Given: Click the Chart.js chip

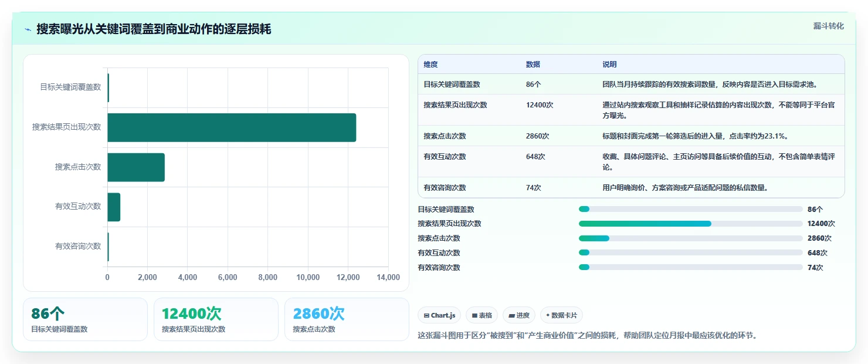Looking at the screenshot, I should (x=439, y=315).
